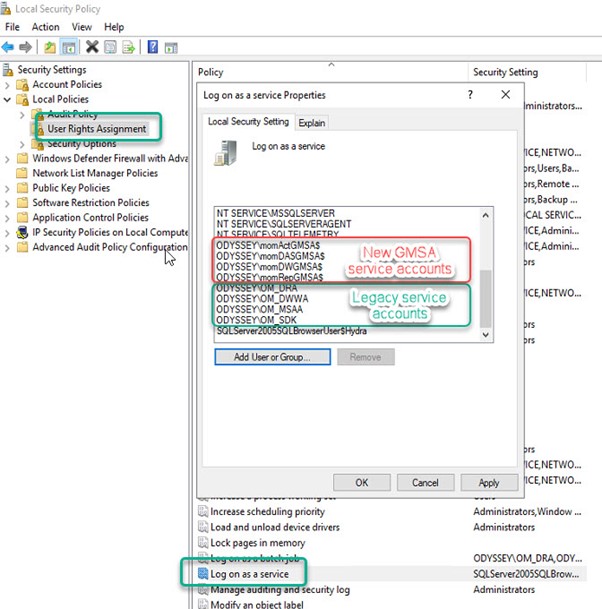Viewport: 602px width, 609px height.
Task: Click the Export List toolbar icon
Action: point(130,47)
